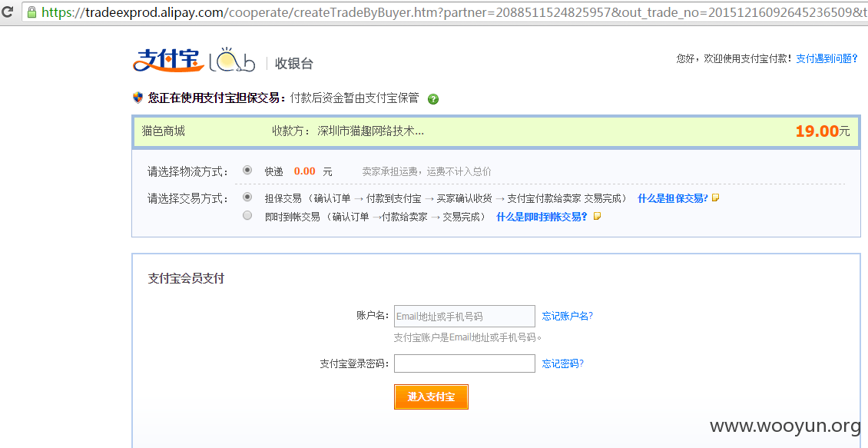This screenshot has height=448, width=868.
Task: Click the 支付宝账户是Email地址或手机号码 hint
Action: tap(467, 337)
